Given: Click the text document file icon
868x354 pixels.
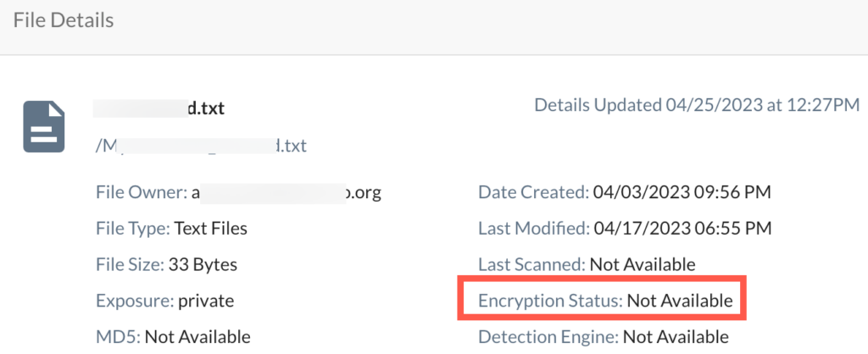Looking at the screenshot, I should pyautogui.click(x=45, y=126).
